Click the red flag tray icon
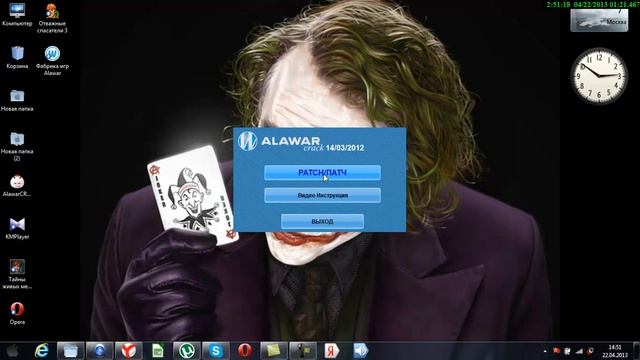Screen dimensions: 640x360 (556, 351)
